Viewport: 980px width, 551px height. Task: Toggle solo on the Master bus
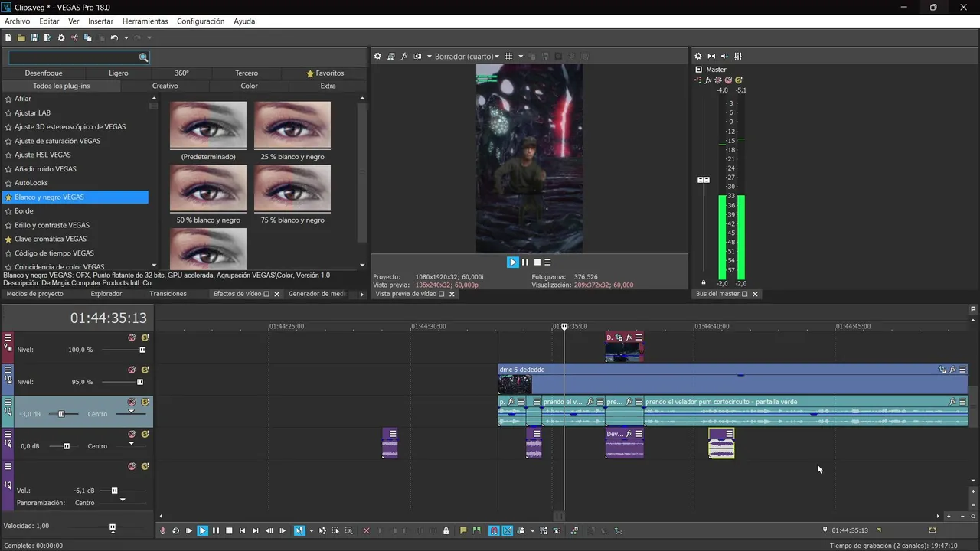[739, 80]
